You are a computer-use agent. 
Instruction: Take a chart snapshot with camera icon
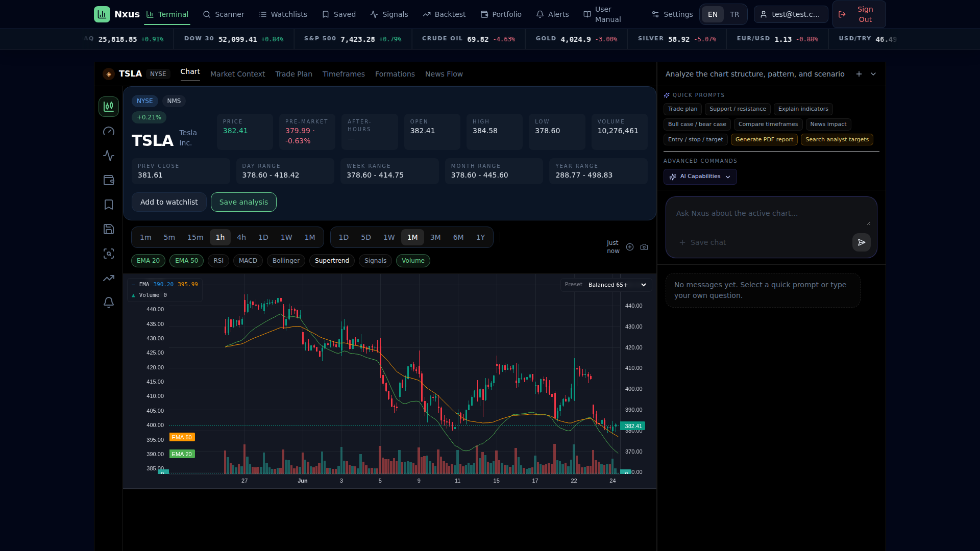coord(644,247)
